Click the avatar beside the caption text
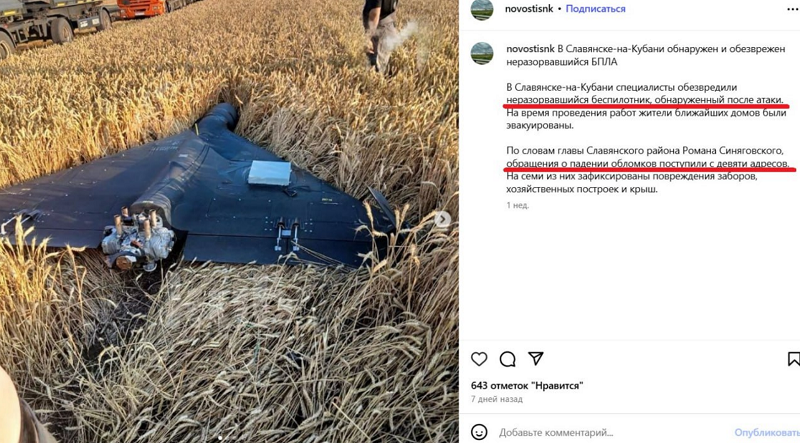The width and height of the screenshot is (800, 443). click(x=482, y=54)
